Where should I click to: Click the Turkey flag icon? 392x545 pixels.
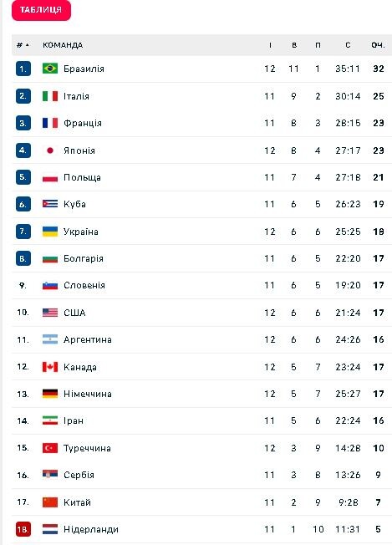click(50, 448)
